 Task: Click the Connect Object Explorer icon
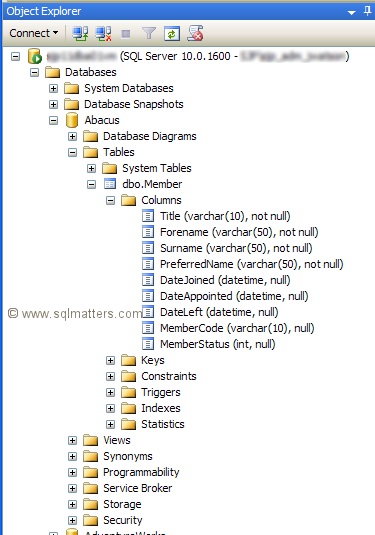[x=80, y=33]
